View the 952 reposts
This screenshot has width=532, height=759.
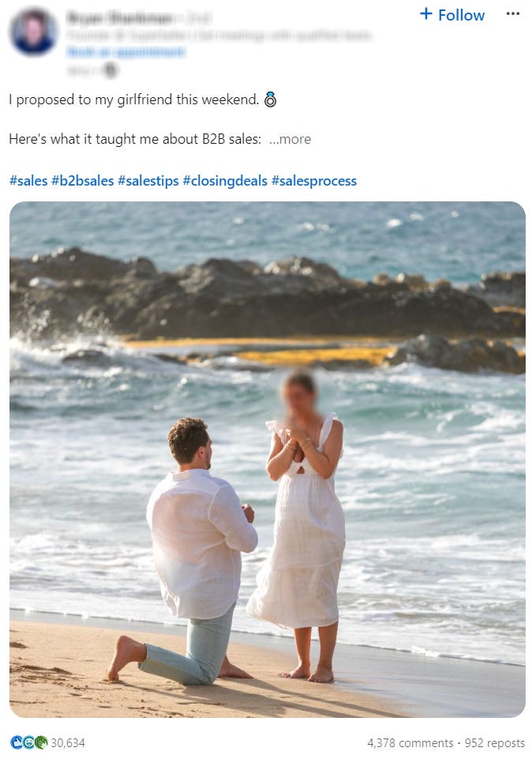tap(495, 742)
